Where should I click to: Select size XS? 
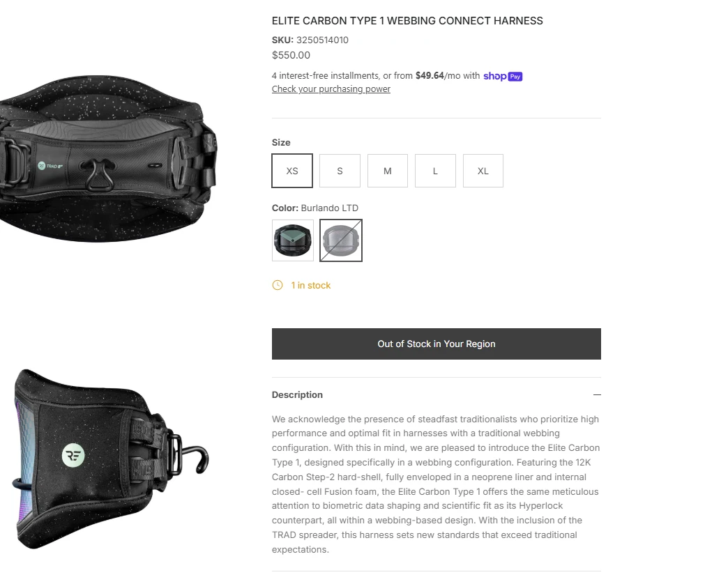pyautogui.click(x=292, y=171)
